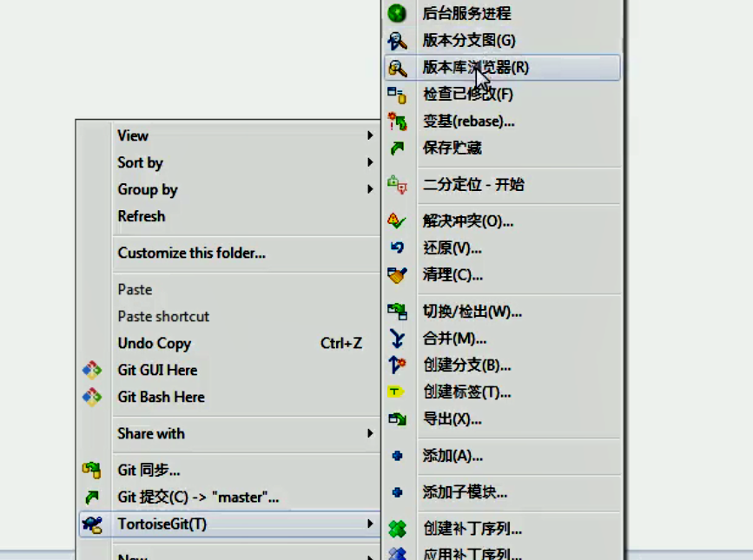Click the repository browser icon
The height and width of the screenshot is (560, 753).
pyautogui.click(x=397, y=68)
